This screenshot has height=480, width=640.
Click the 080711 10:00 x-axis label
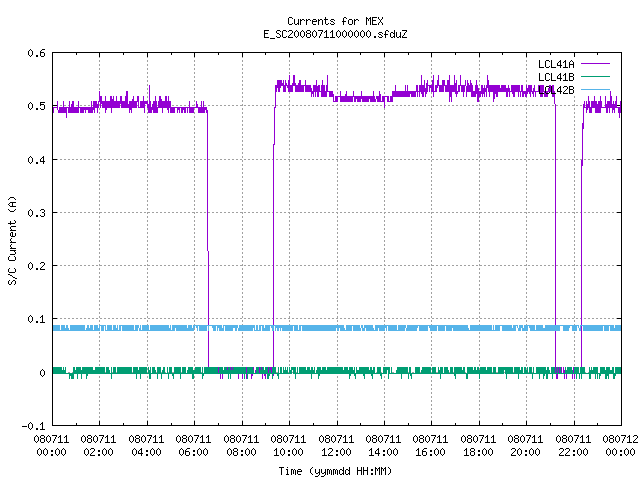click(288, 446)
